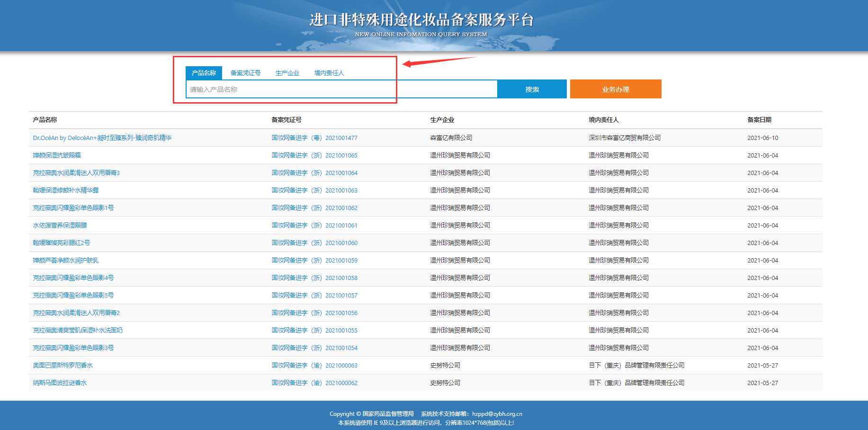Open filing number (渝) 2021000062
The image size is (868, 430).
(x=314, y=383)
